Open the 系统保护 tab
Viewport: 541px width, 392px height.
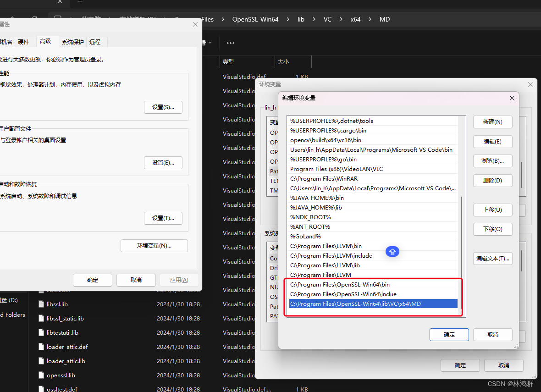(x=73, y=42)
